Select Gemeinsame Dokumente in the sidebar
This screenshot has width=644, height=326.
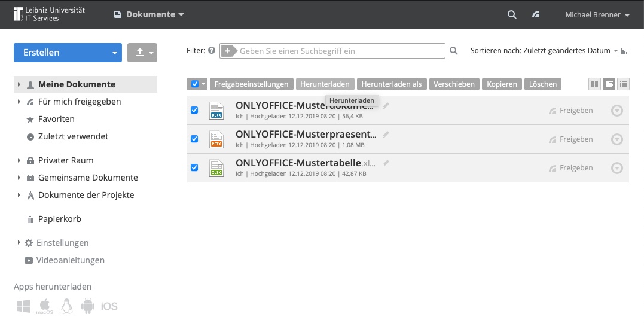click(x=88, y=178)
